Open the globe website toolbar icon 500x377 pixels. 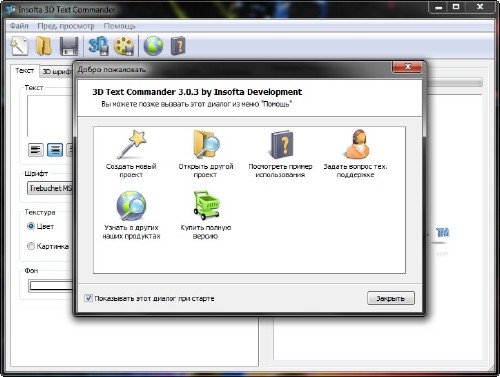tap(153, 46)
